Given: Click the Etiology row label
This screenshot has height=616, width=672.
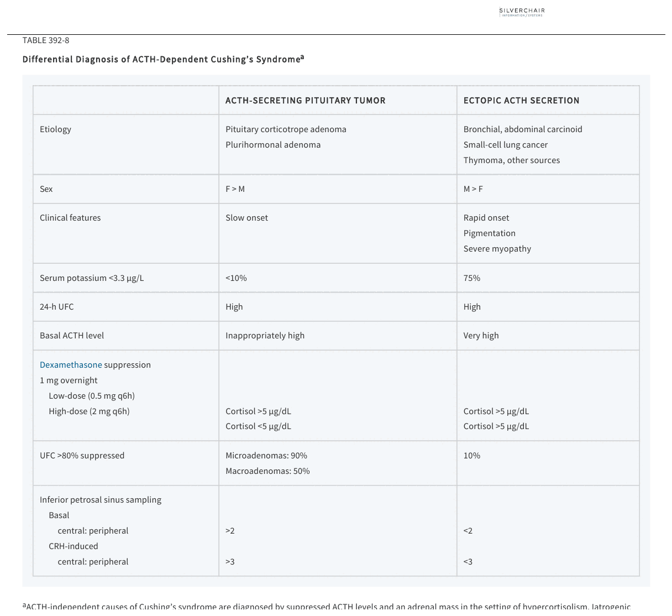Looking at the screenshot, I should (x=55, y=129).
